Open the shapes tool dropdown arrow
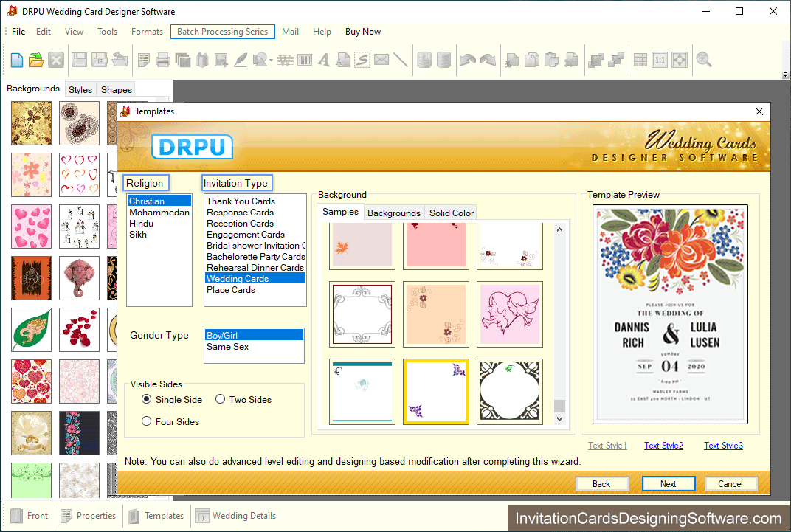The width and height of the screenshot is (791, 532). [x=271, y=61]
